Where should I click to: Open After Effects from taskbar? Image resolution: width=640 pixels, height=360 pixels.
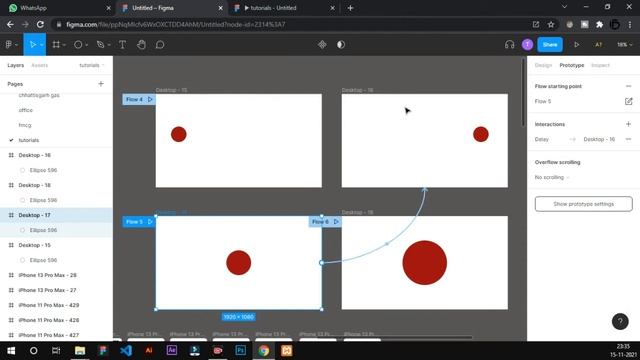[172, 351]
